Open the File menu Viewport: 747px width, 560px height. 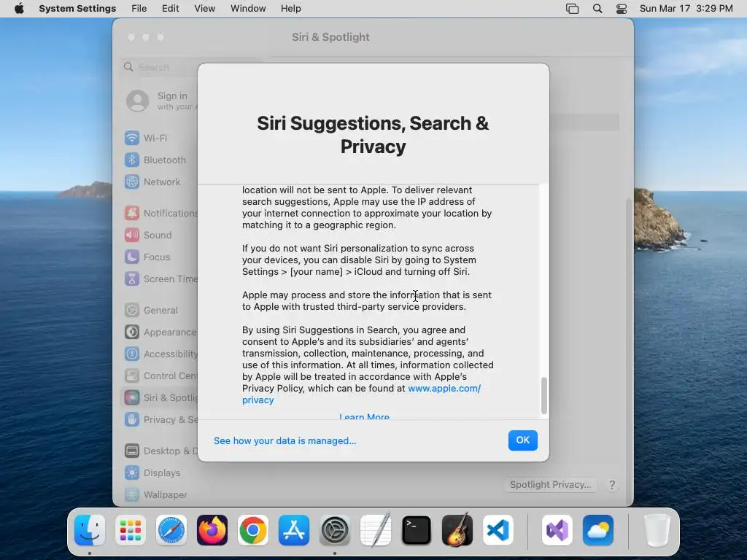(x=139, y=9)
